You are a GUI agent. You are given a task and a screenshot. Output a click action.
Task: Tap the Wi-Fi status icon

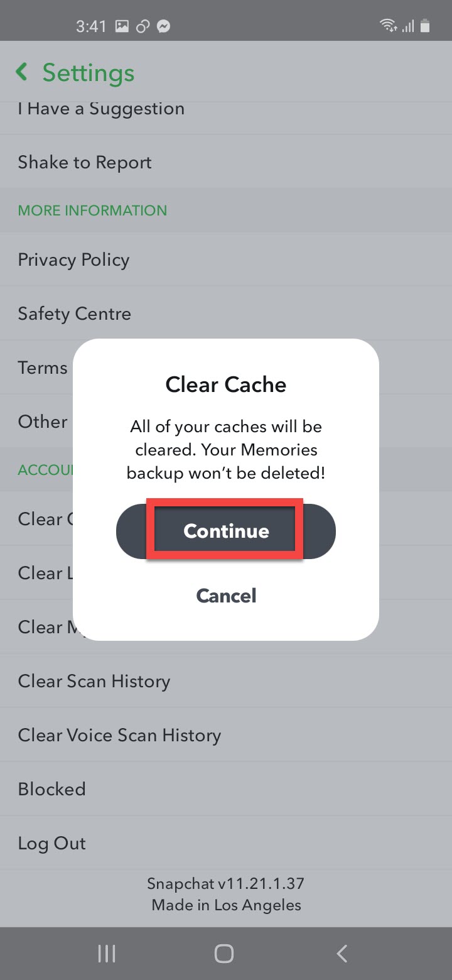[388, 26]
